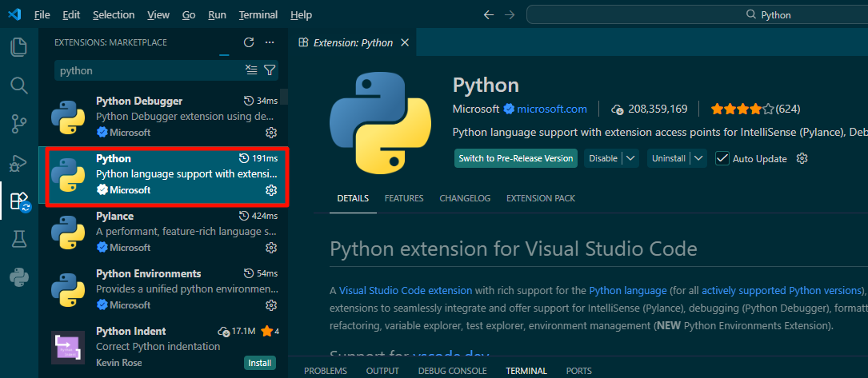Open Views and More Actions ellipsis
Screen dimensions: 868x378
pos(270,42)
